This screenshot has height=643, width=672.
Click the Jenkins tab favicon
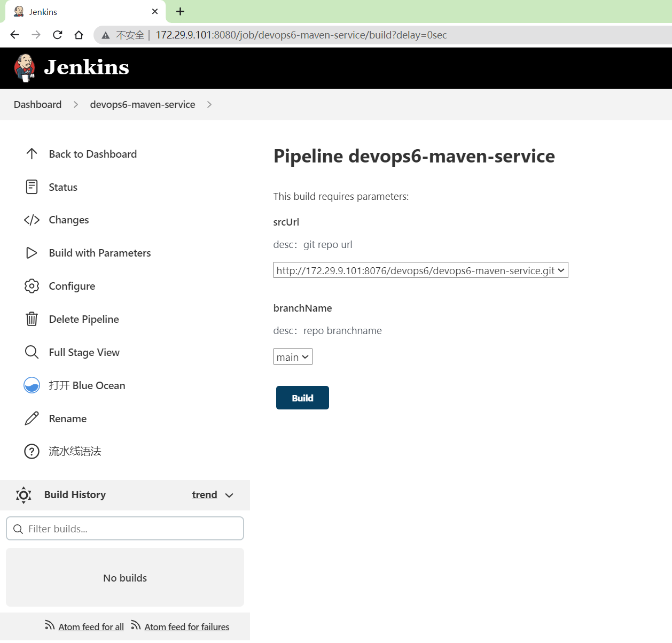pos(19,11)
